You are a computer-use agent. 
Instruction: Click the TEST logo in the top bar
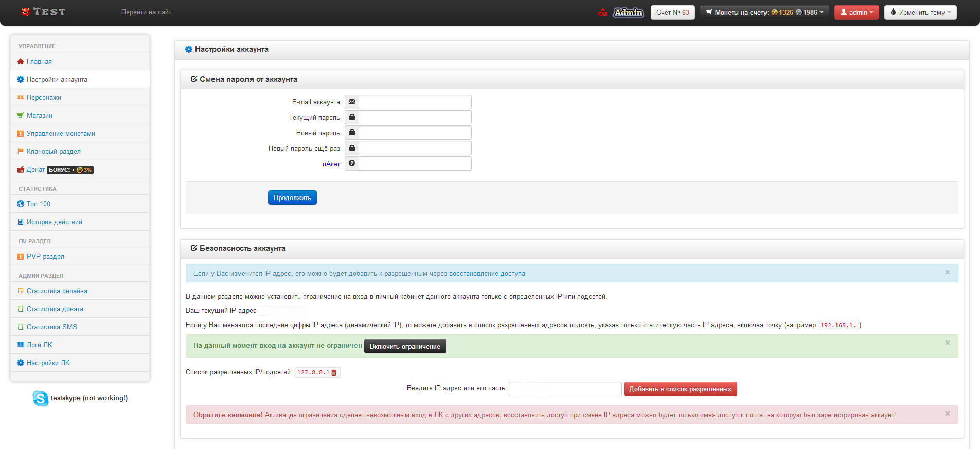click(43, 12)
